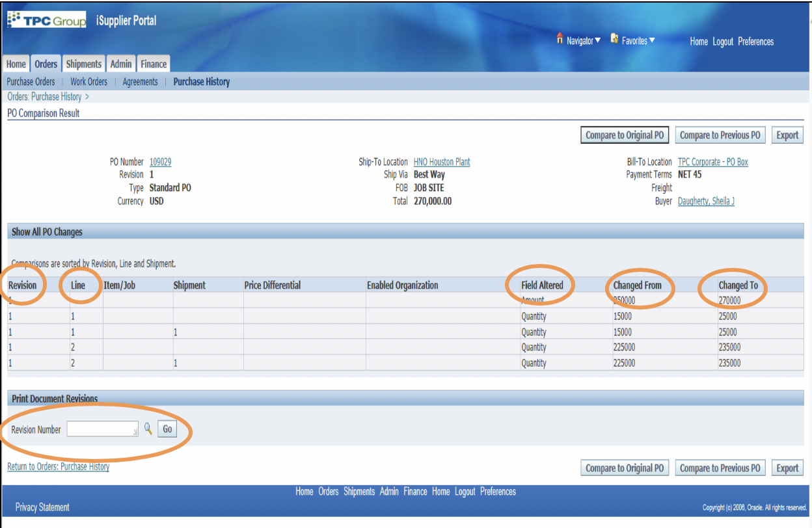Click the bottom Compare to Previous PO button
Image resolution: width=812 pixels, height=528 pixels.
click(x=720, y=468)
